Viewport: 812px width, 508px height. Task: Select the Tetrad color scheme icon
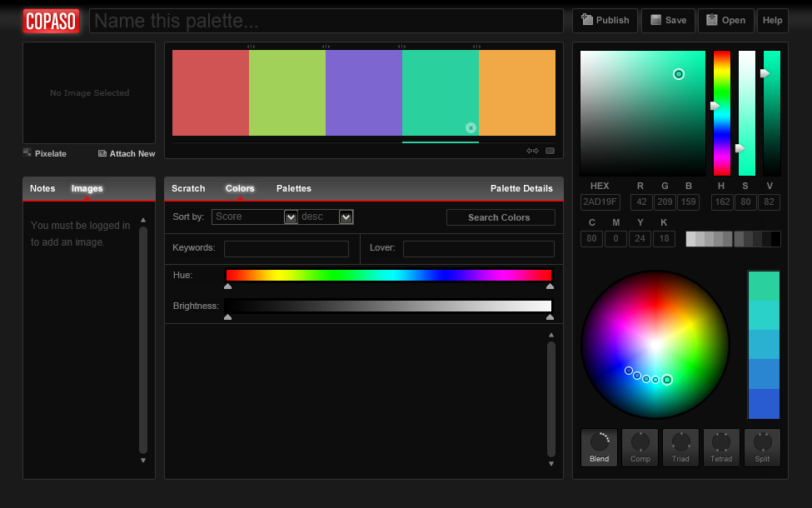[720, 447]
